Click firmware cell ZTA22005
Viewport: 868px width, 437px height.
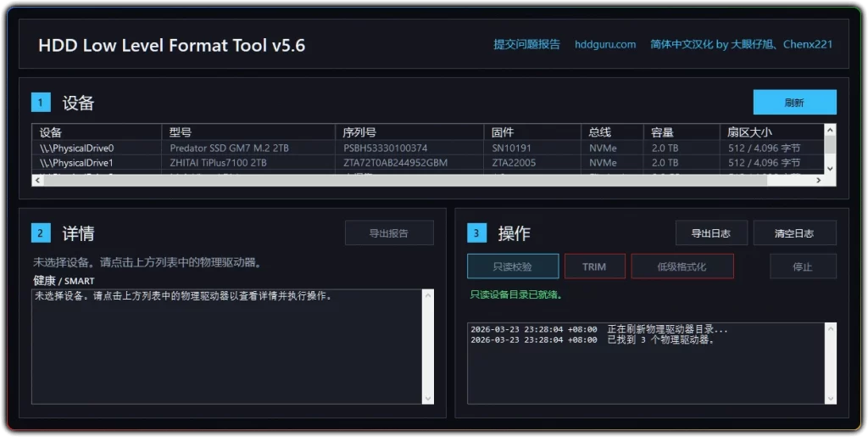(x=514, y=163)
